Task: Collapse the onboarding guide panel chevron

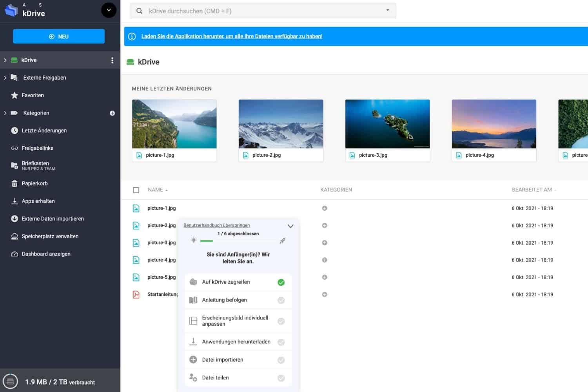Action: [x=290, y=226]
